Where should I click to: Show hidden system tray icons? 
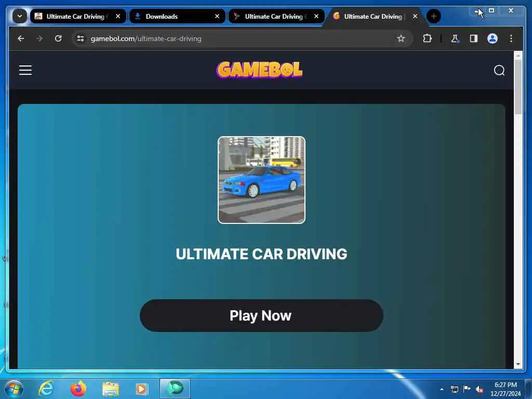[x=442, y=389]
